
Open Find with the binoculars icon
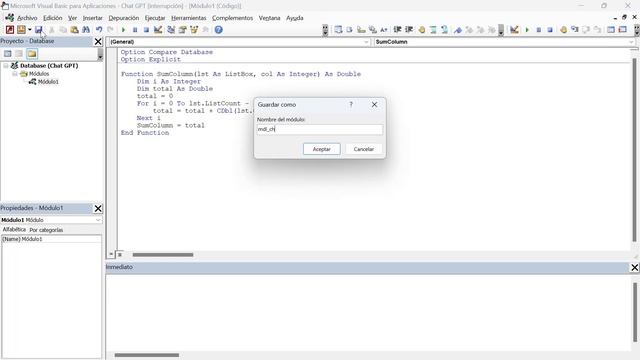click(x=86, y=30)
